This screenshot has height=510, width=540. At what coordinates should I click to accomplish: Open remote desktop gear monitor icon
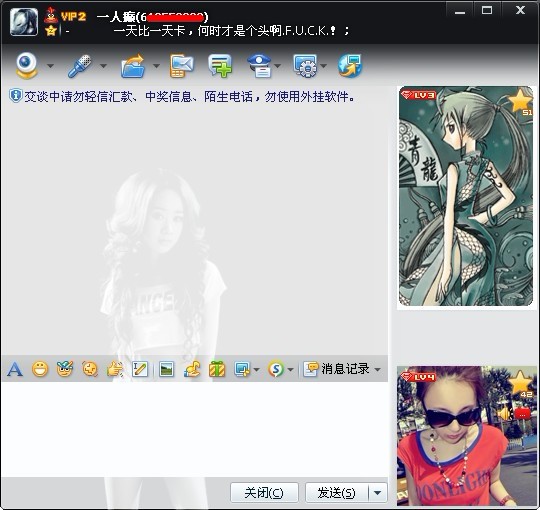tap(305, 65)
